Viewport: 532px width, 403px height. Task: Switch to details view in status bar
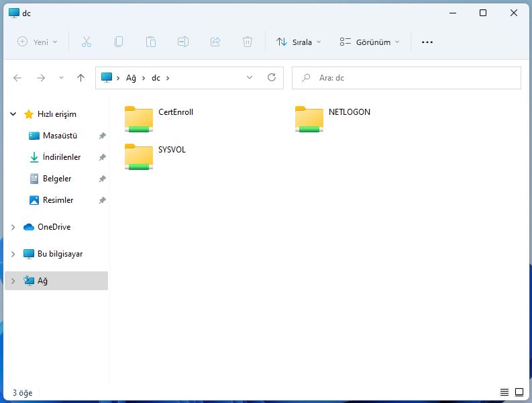coord(504,392)
